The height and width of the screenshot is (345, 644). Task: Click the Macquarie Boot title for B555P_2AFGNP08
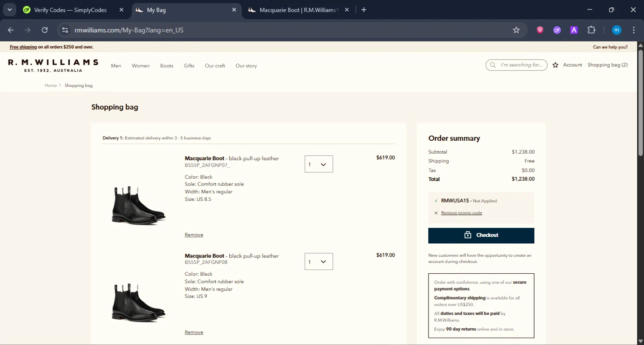pyautogui.click(x=204, y=256)
